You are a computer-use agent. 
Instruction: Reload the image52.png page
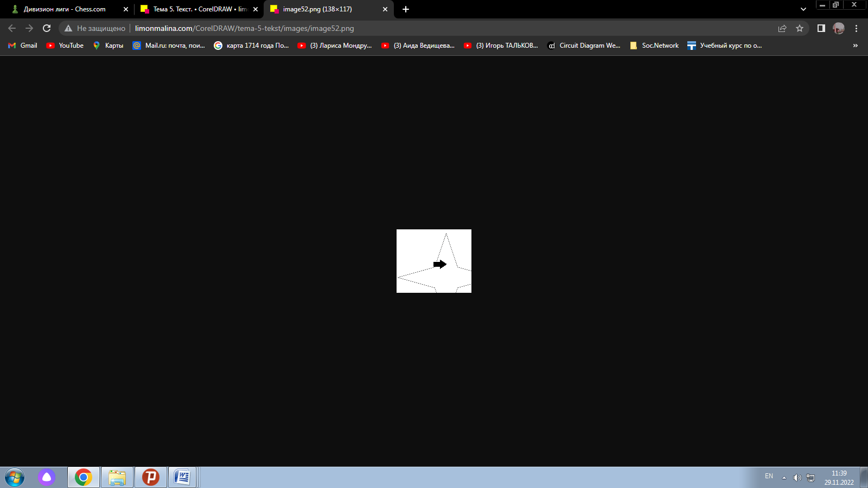click(47, 28)
